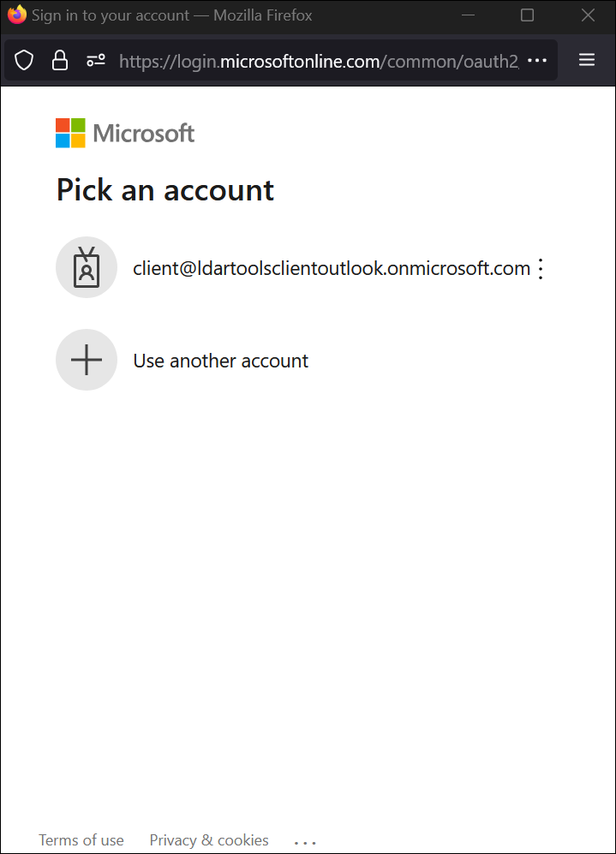
Task: Close the Firefox sign-in window
Action: pos(588,15)
